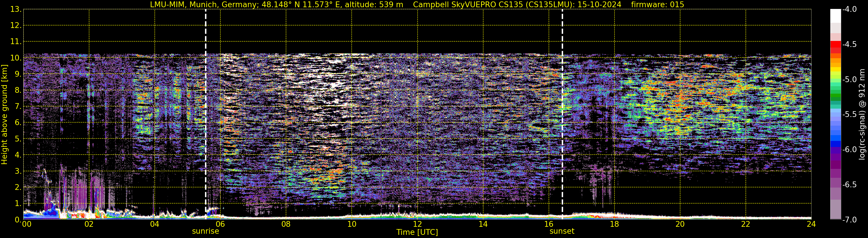Click the colorbar tick label "-5.5"
Viewport: 868px width, 238px height.
[x=849, y=115]
